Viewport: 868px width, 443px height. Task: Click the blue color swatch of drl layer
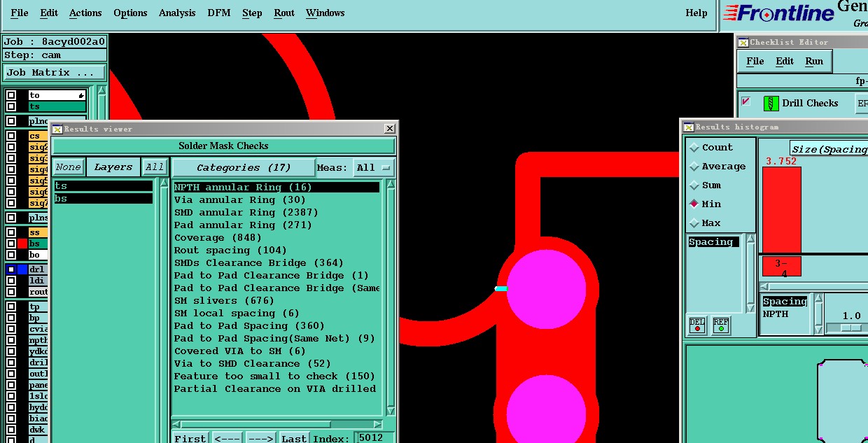[x=22, y=269]
